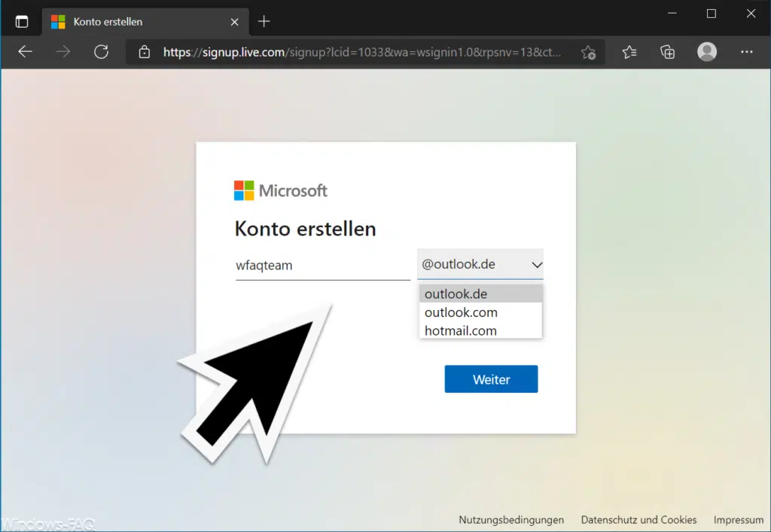Open the tab actions icon top-left
The width and height of the screenshot is (771, 532).
click(22, 20)
